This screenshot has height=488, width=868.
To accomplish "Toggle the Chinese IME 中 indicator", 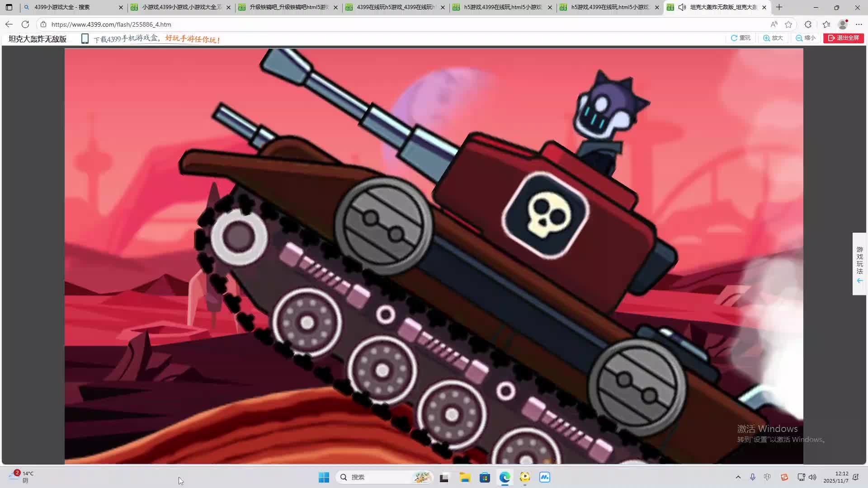I will point(767,477).
